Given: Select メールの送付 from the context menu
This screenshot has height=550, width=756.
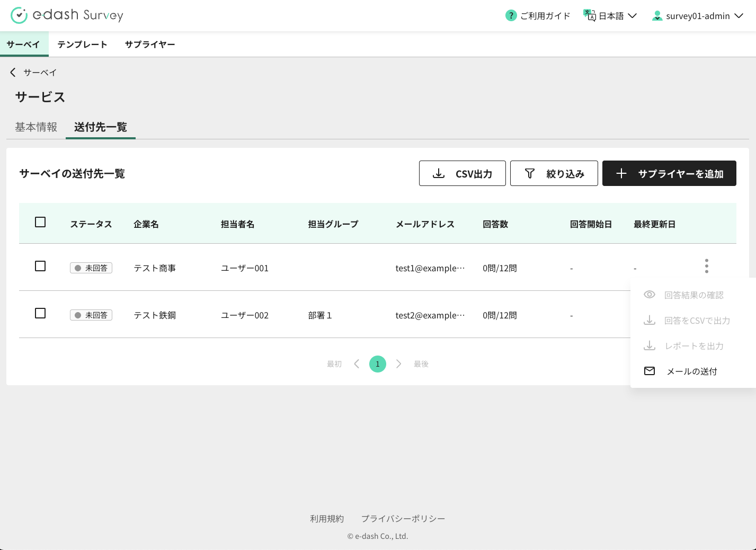Looking at the screenshot, I should [691, 371].
